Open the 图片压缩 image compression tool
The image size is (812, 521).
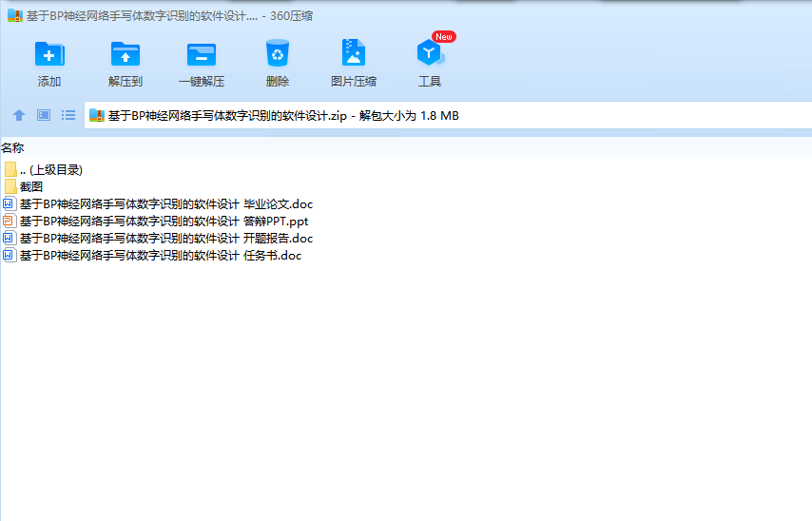coord(354,53)
